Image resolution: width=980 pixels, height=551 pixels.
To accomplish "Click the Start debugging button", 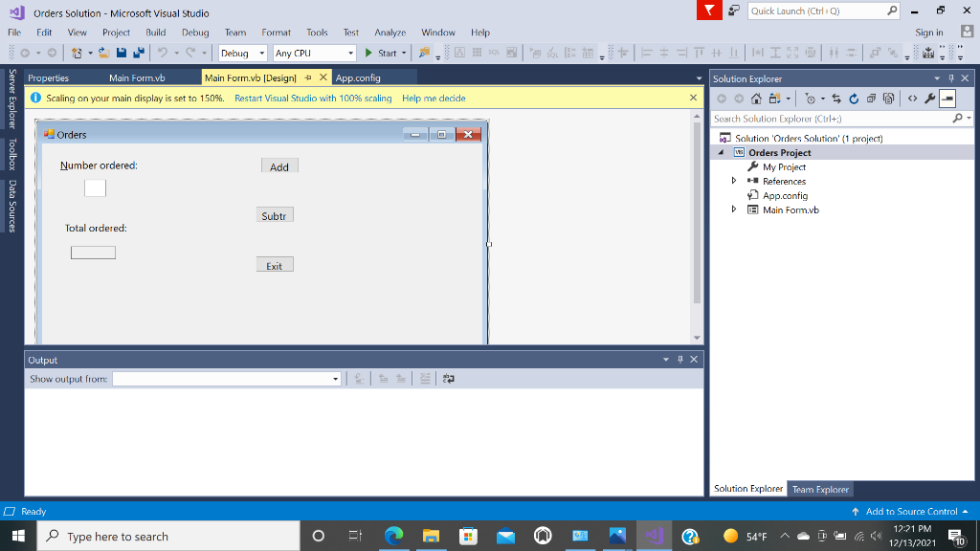I will tap(381, 54).
